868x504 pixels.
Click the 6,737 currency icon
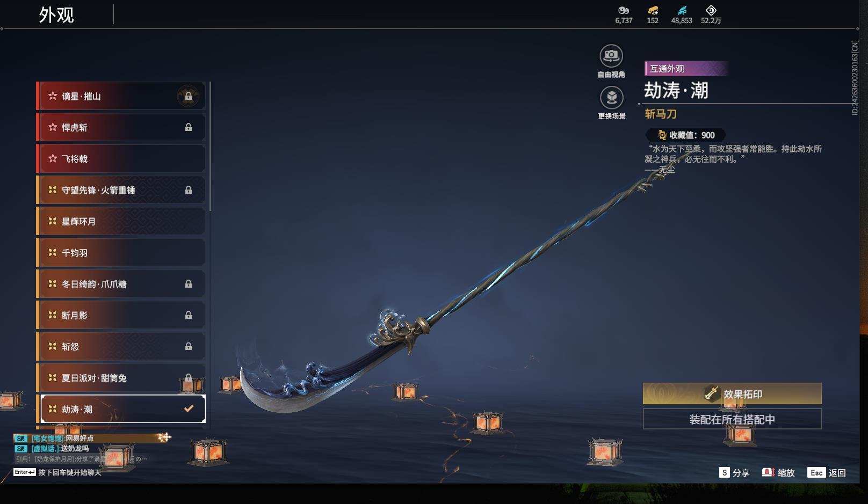click(x=624, y=10)
